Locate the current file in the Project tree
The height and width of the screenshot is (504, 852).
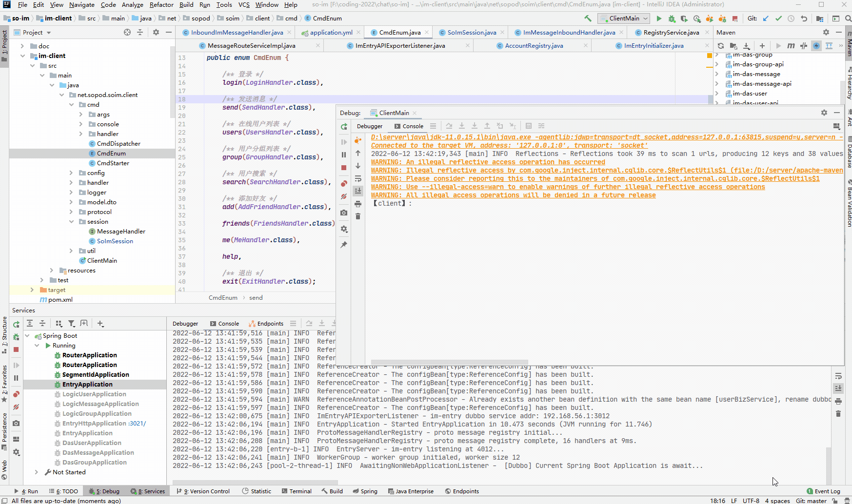127,32
